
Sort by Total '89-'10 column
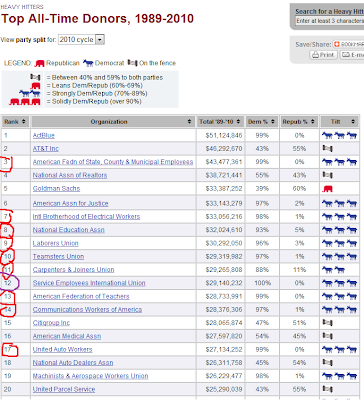220,122
